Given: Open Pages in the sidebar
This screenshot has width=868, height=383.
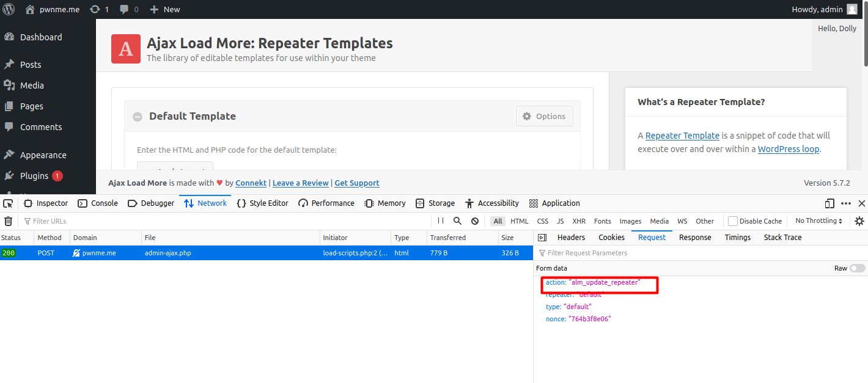Looking at the screenshot, I should (32, 106).
